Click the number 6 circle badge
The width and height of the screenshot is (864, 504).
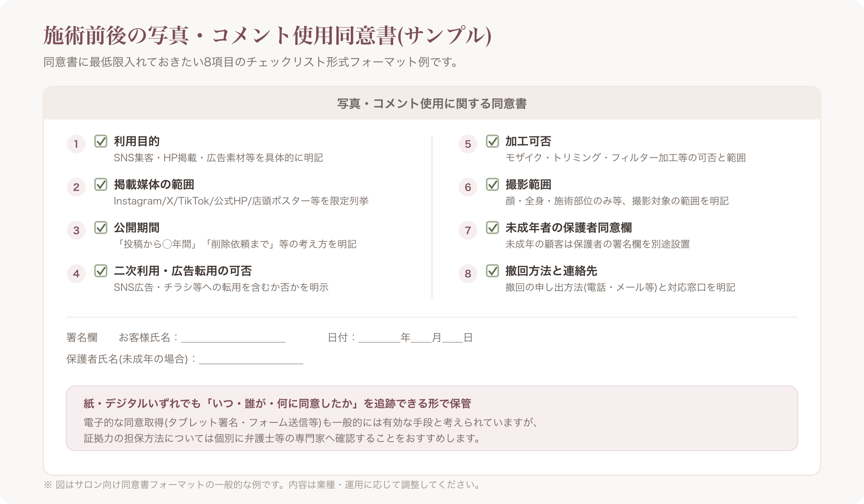(468, 187)
